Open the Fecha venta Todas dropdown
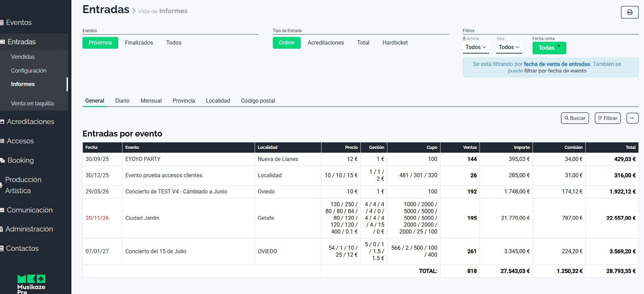 point(549,48)
